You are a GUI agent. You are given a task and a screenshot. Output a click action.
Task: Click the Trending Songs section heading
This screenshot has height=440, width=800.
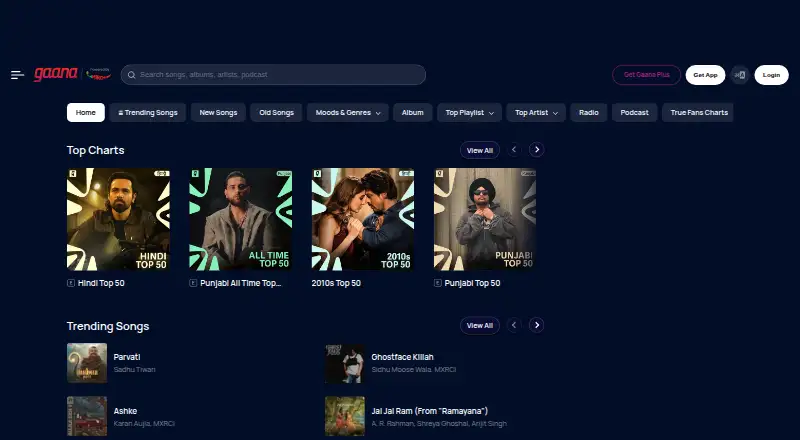tap(108, 326)
